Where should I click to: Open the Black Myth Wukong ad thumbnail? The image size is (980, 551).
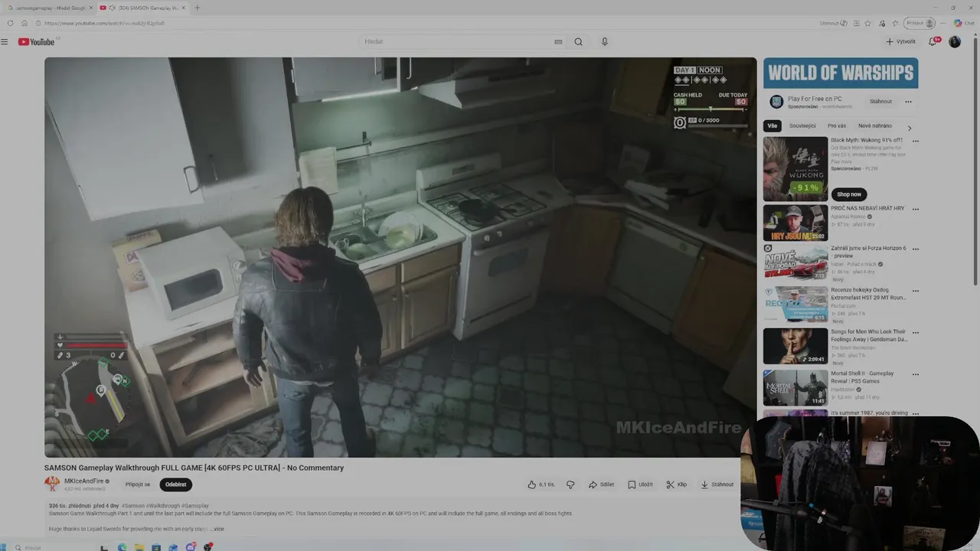[795, 169]
